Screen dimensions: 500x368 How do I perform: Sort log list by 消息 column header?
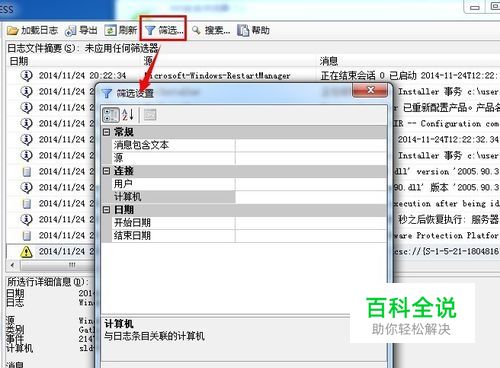point(329,61)
